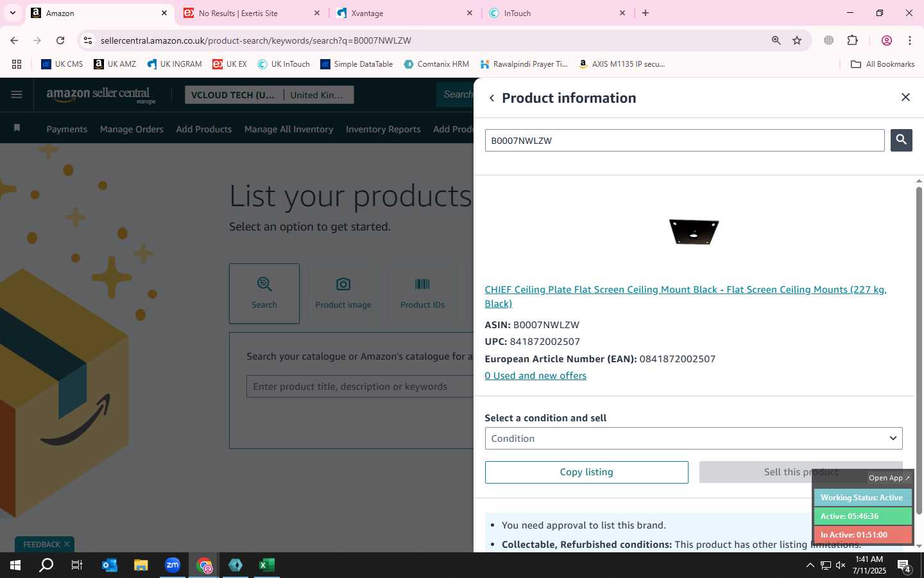This screenshot has width=924, height=578.
Task: Bookmark this page with star icon
Action: point(797,40)
